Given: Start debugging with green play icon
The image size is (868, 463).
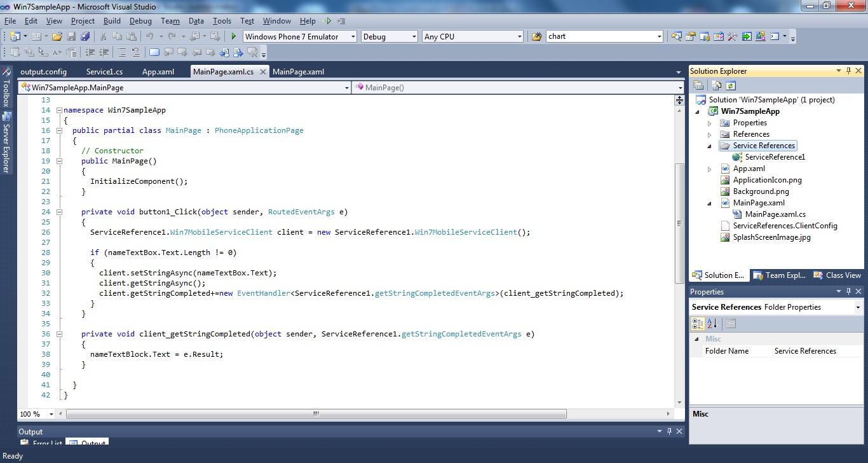Looking at the screenshot, I should [234, 36].
